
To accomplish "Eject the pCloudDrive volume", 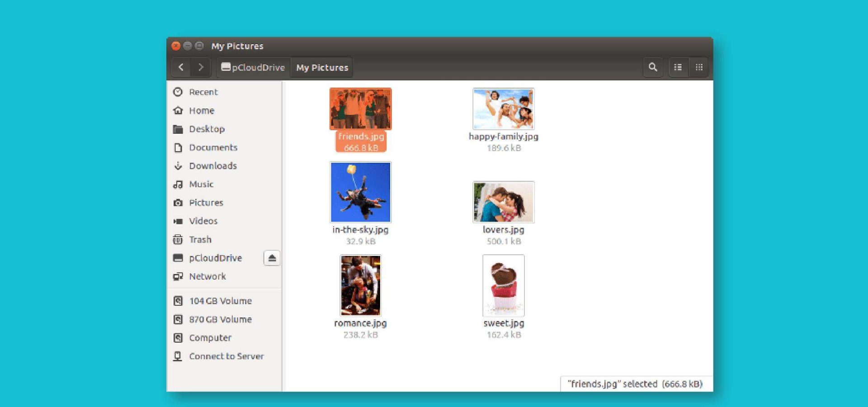I will point(272,258).
